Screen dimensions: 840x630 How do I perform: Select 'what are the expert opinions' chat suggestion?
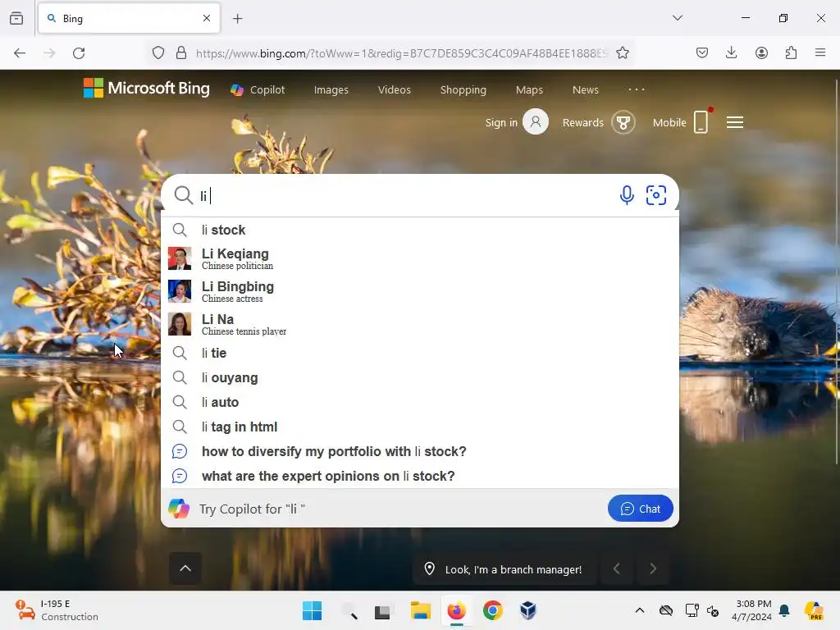tap(419, 477)
